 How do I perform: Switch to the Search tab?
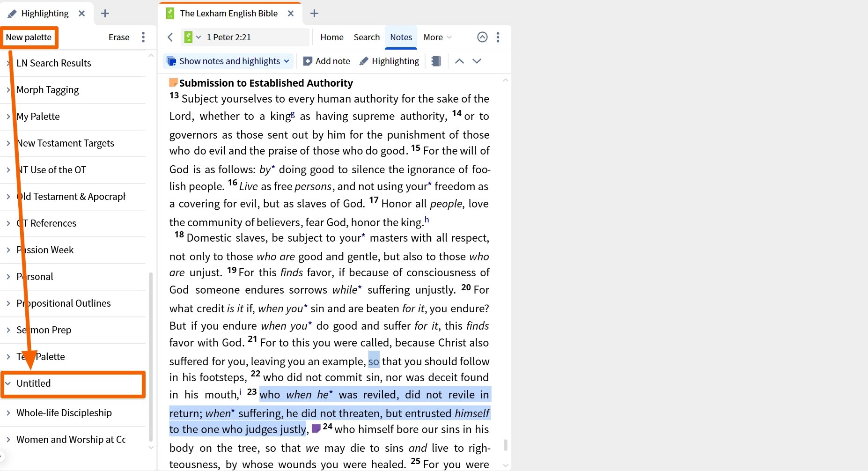367,37
